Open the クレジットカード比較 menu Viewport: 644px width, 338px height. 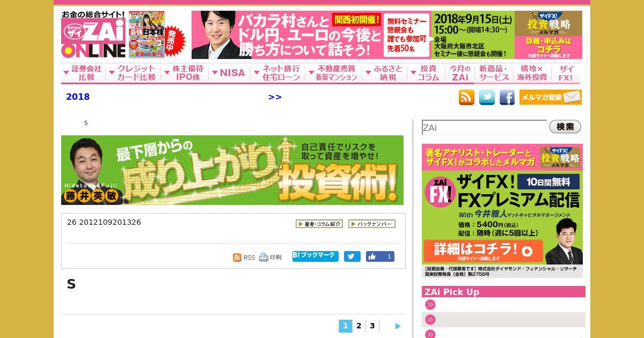[133, 73]
